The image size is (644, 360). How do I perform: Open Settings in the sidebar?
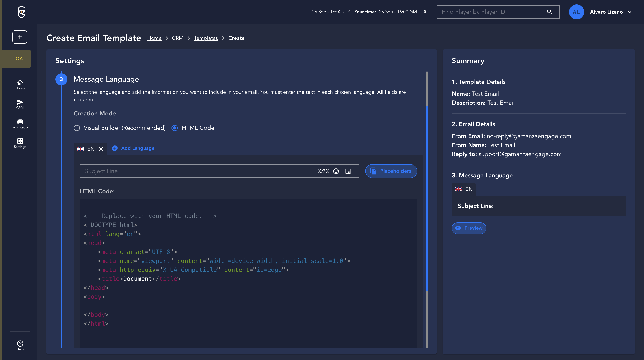click(x=20, y=143)
